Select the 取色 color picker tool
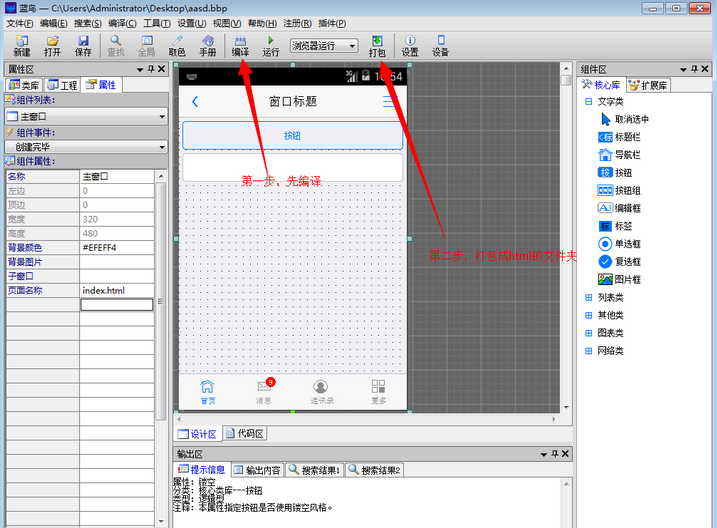 tap(177, 46)
